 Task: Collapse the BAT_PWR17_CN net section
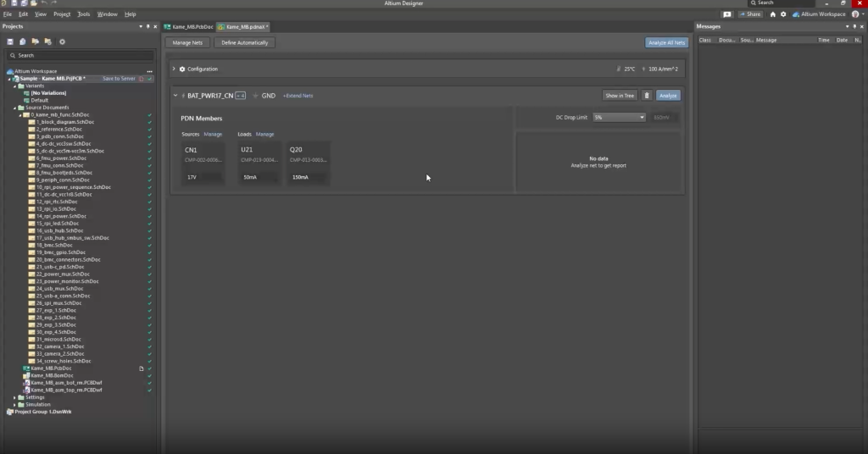click(x=175, y=96)
